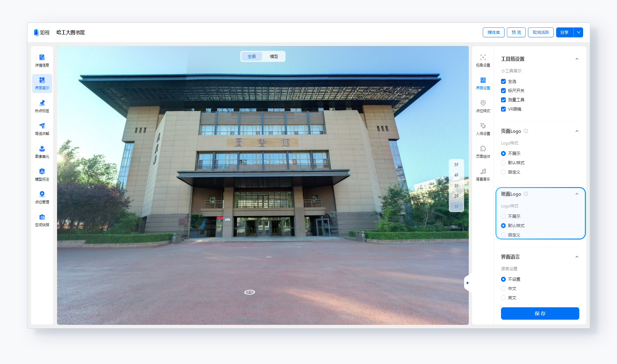The height and width of the screenshot is (364, 617).
Task: Open the 媒体库 button
Action: pyautogui.click(x=494, y=32)
